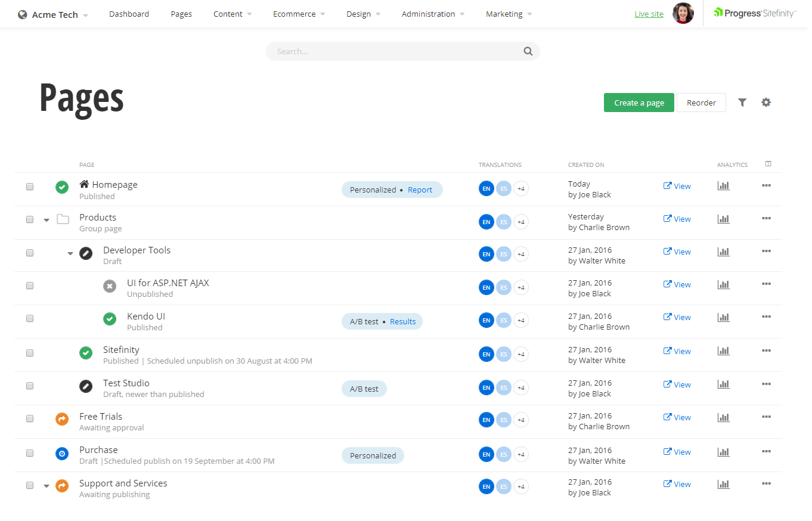Open the user profile avatar

683,13
